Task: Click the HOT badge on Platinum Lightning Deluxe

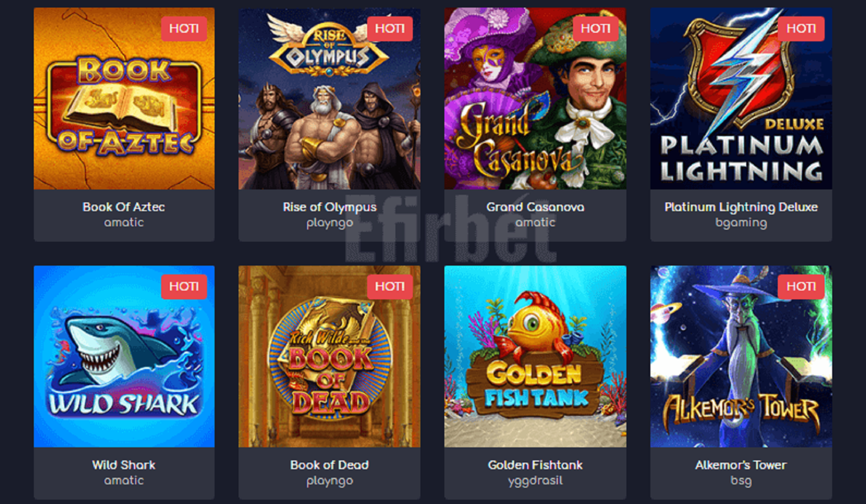Action: 801,28
